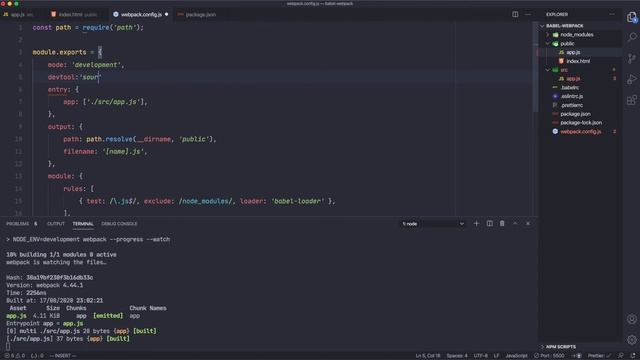Kill terminal with trash icon
Image resolution: width=640 pixels, height=360 pixels.
[502, 224]
